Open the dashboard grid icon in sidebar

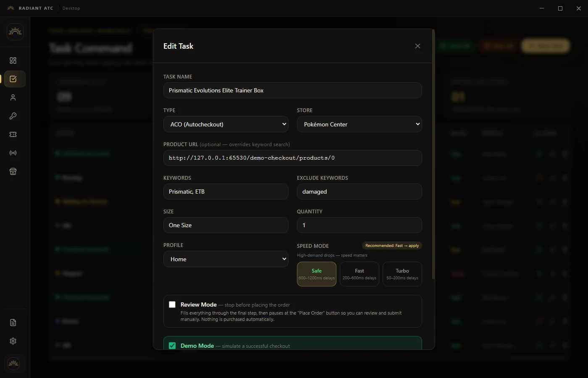pos(13,60)
